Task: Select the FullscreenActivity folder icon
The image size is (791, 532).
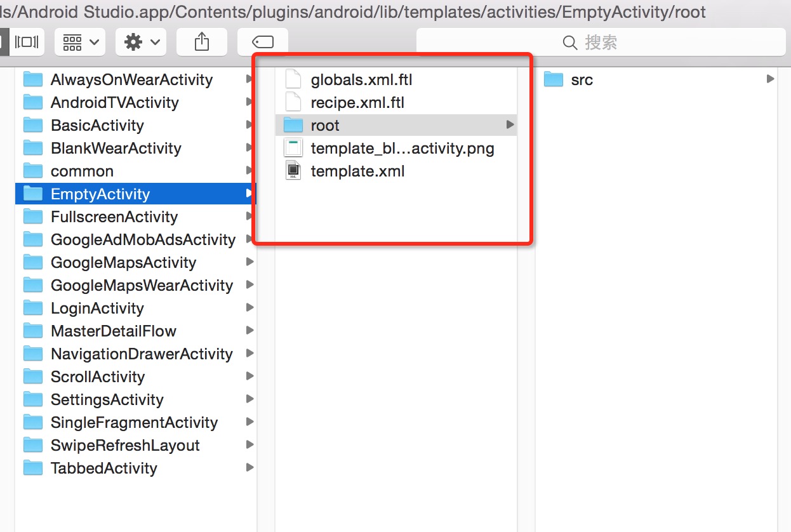Action: (x=33, y=216)
